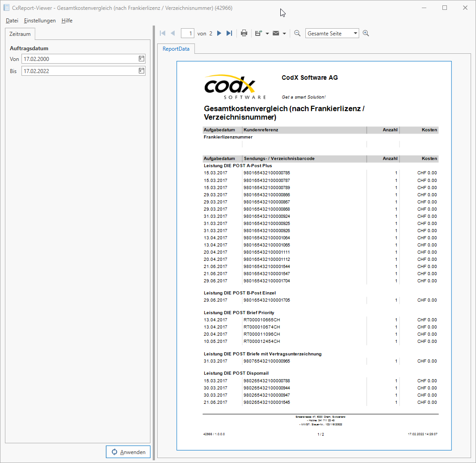Select the Zeitraum tab
This screenshot has width=476, height=463.
(20, 34)
